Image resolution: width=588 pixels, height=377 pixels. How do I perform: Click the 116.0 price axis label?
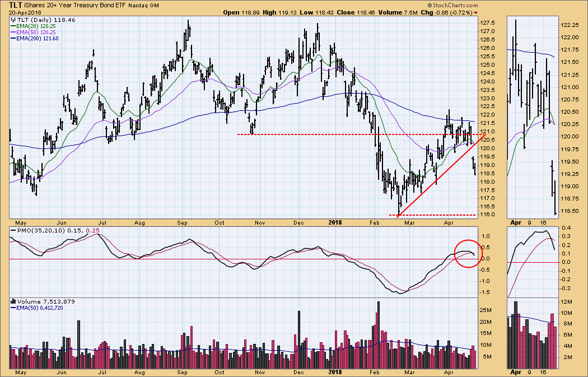click(x=487, y=215)
